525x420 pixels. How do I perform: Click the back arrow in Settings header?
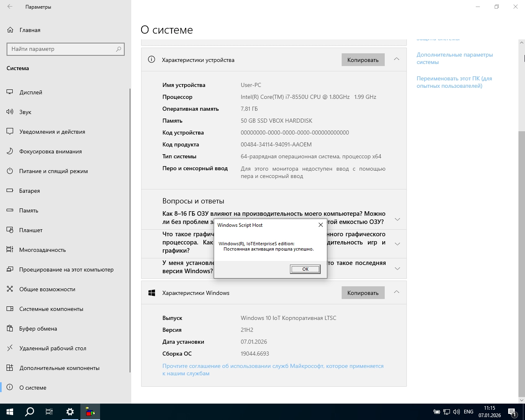(x=10, y=7)
